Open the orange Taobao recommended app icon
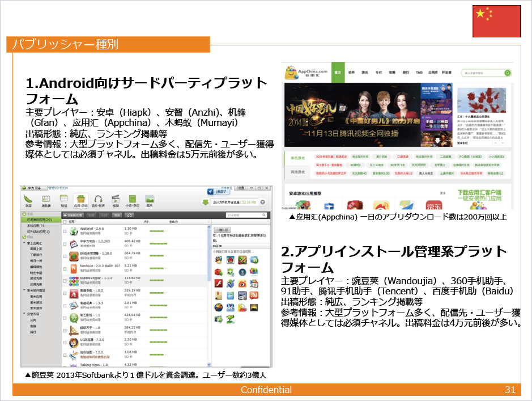This screenshot has height=401, width=532. [254, 296]
